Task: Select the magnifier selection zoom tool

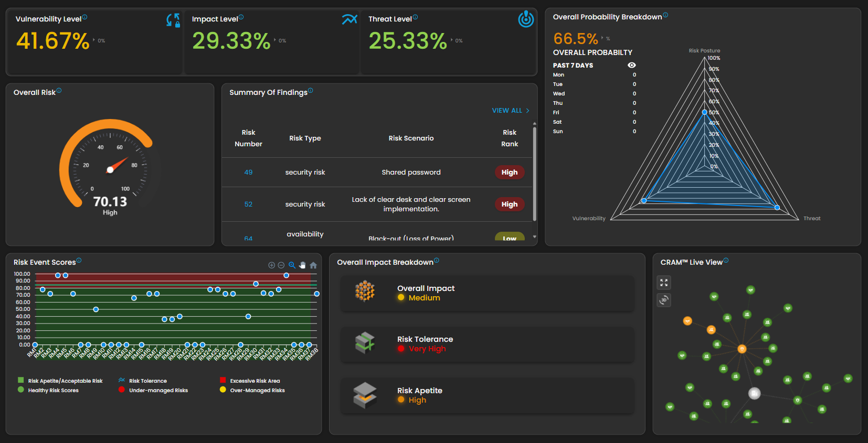Action: [292, 265]
